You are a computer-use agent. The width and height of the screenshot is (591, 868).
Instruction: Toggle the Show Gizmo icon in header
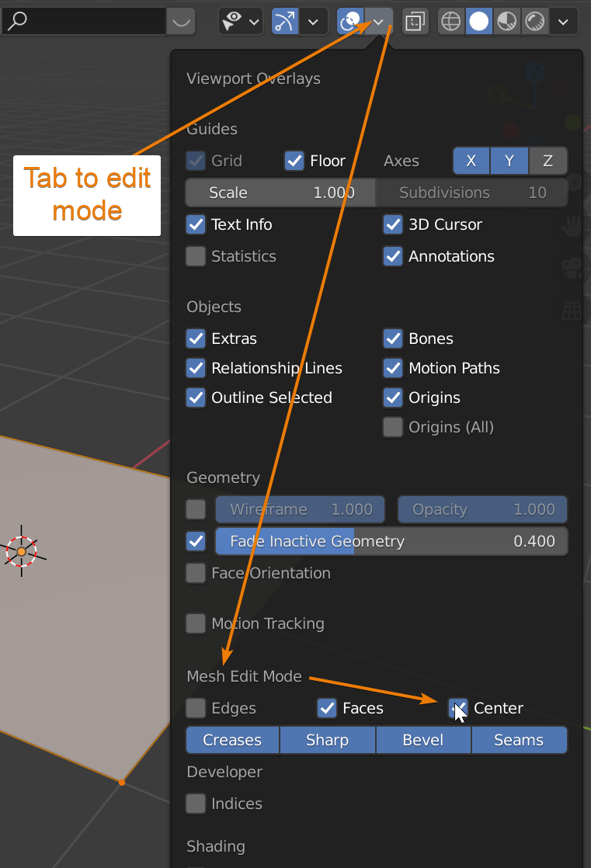pyautogui.click(x=285, y=22)
